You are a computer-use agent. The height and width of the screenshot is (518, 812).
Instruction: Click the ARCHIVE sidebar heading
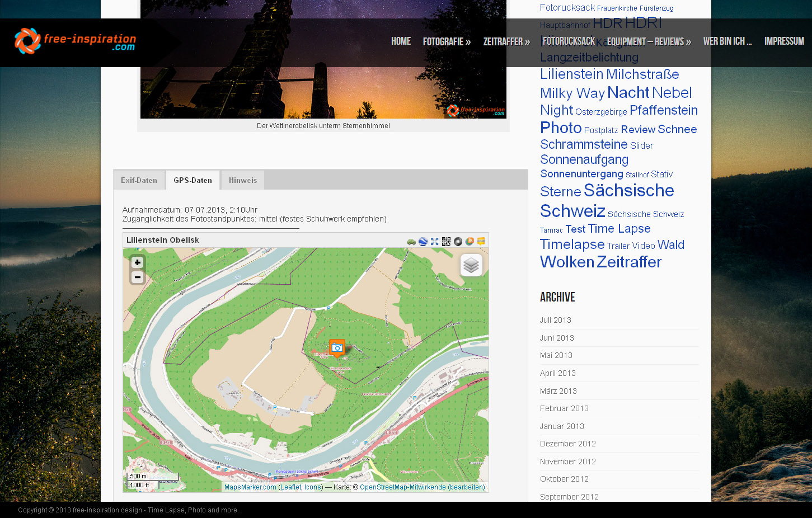pos(557,297)
